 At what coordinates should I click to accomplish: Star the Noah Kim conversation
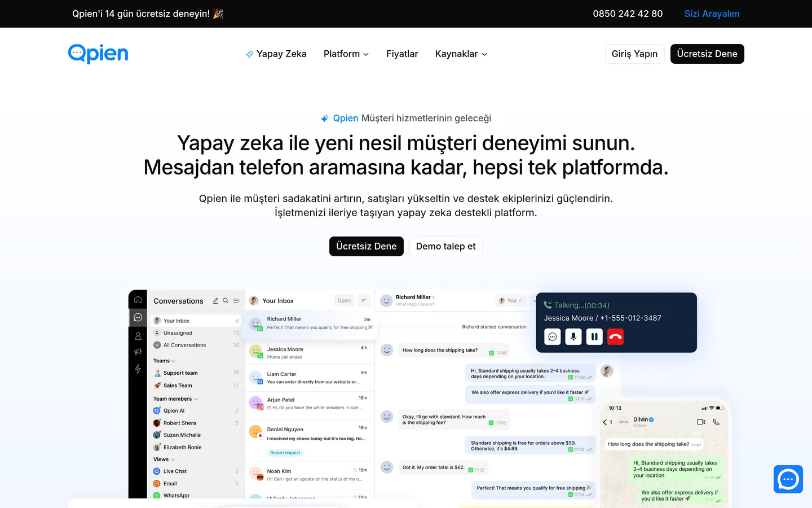[x=355, y=470]
